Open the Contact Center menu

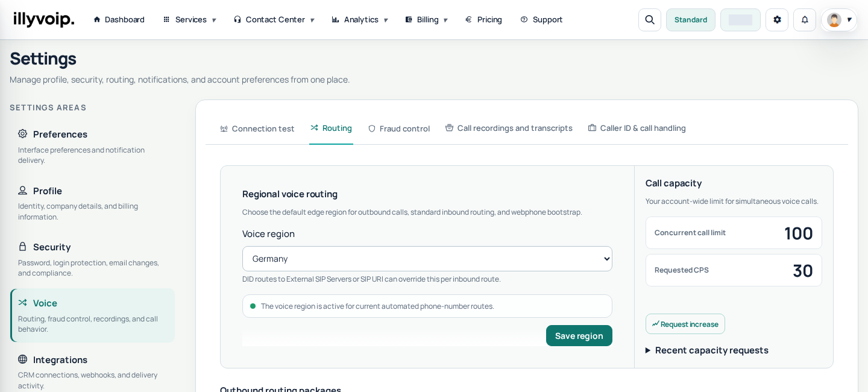click(x=274, y=19)
